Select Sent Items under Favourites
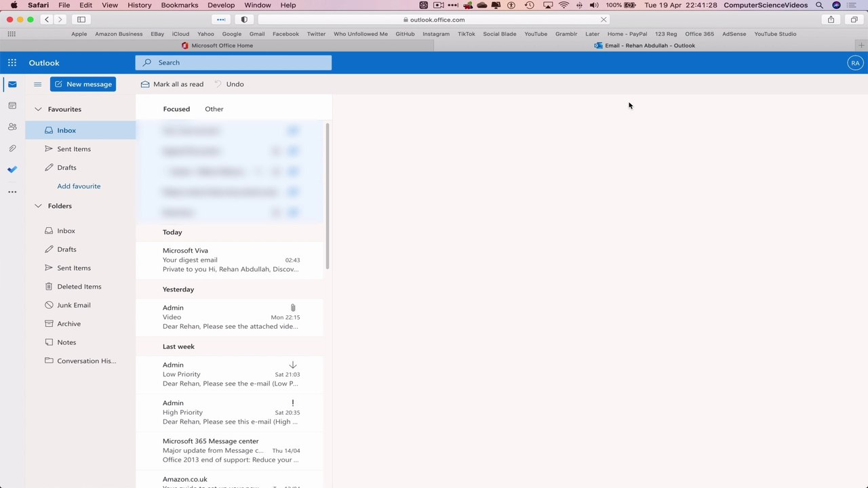This screenshot has height=488, width=868. click(81, 149)
